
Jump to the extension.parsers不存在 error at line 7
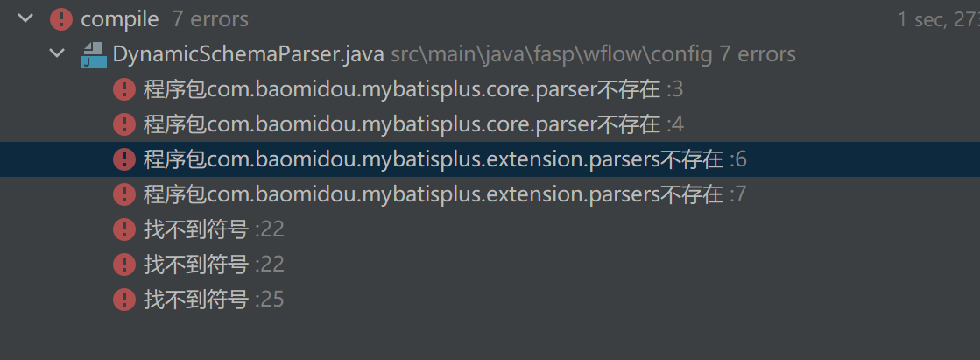[x=444, y=194]
